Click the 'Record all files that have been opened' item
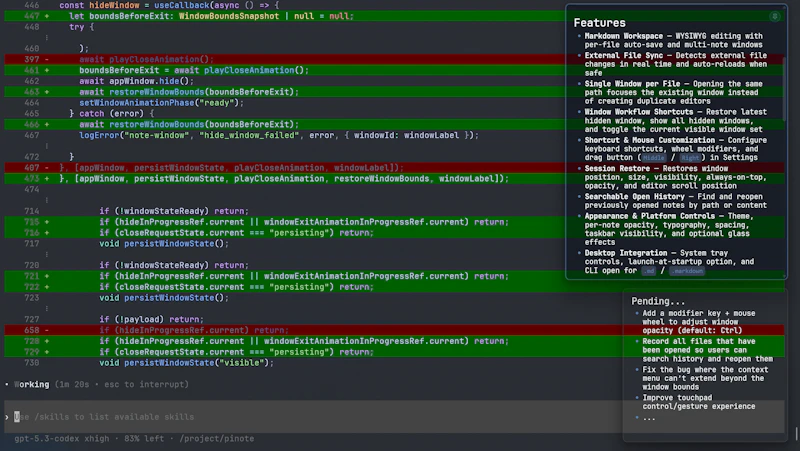 [707, 350]
